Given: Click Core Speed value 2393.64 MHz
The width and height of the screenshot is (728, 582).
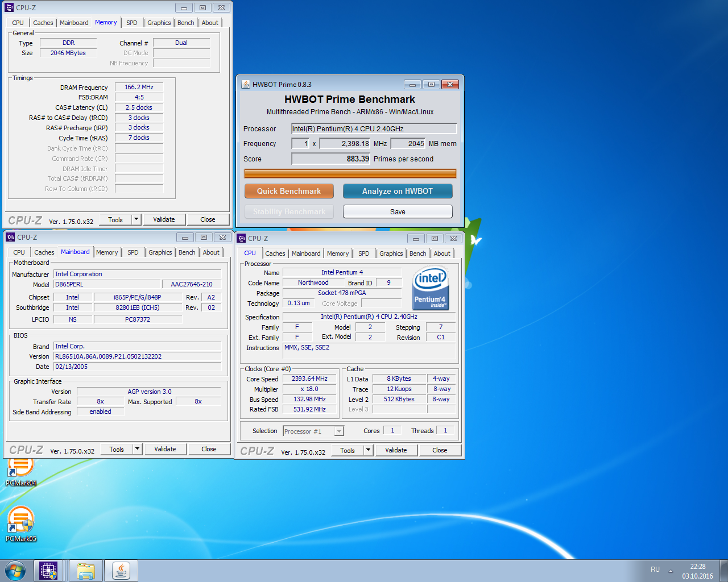Looking at the screenshot, I should point(309,379).
